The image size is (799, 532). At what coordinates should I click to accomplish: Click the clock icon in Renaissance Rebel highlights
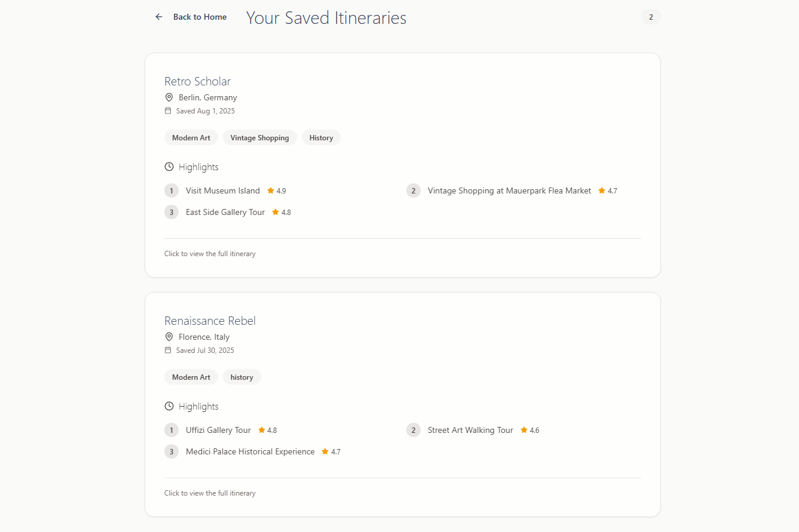[169, 407]
